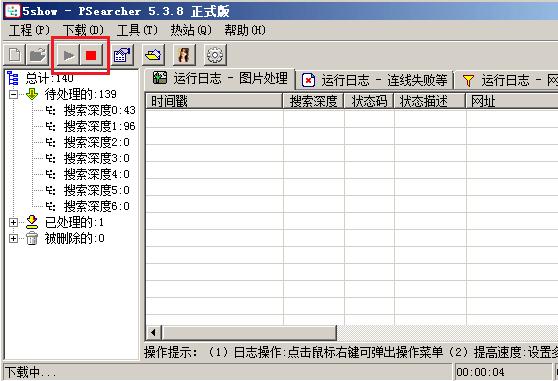Click the 下载中... status bar text
The height and width of the screenshot is (381, 558).
(31, 372)
